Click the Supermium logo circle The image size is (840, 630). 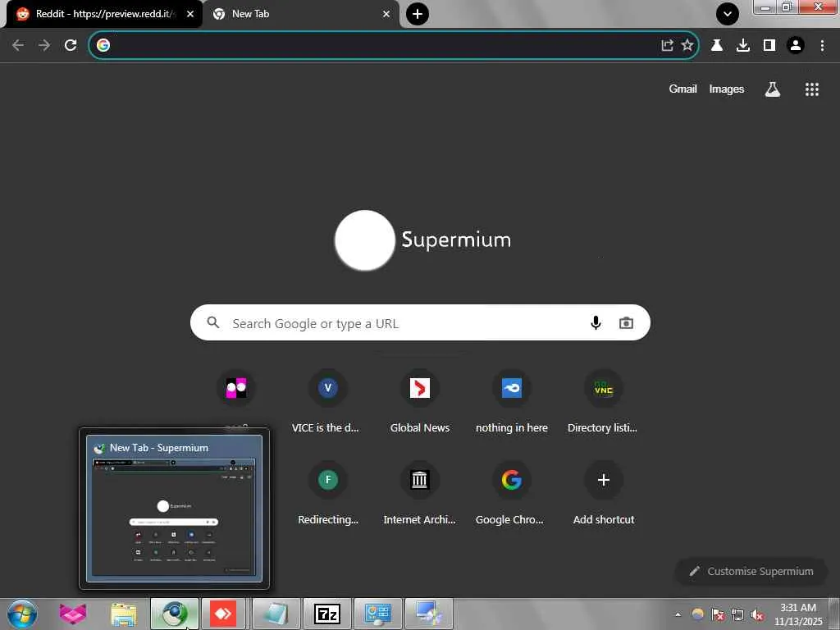[365, 240]
